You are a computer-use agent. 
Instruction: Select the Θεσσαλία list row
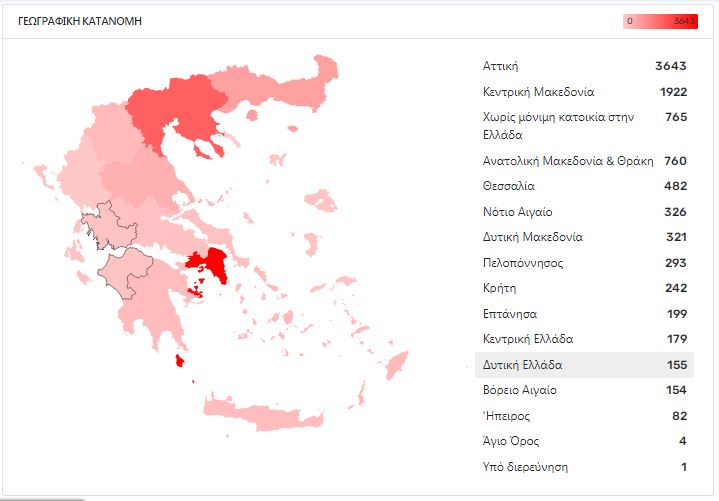click(584, 186)
